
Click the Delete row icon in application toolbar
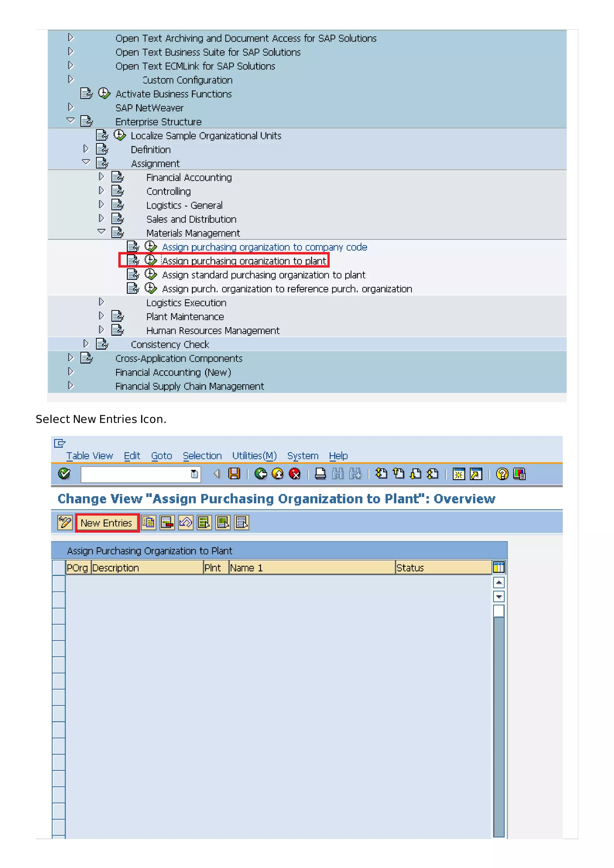click(167, 522)
